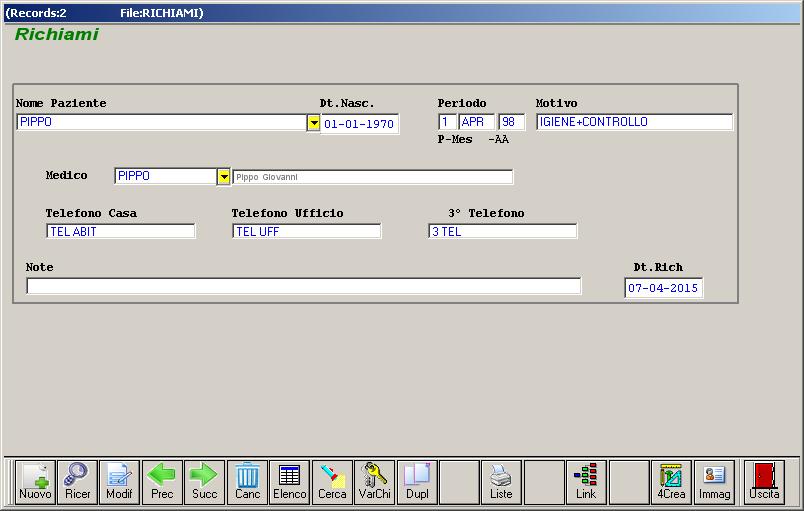The image size is (804, 511).
Task: Click the Telefono Ufficio label
Action: point(287,213)
